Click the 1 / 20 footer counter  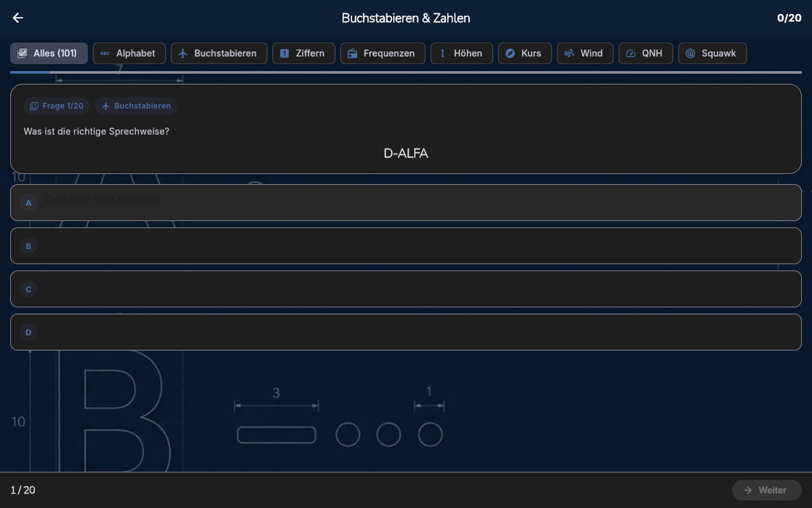coord(23,490)
